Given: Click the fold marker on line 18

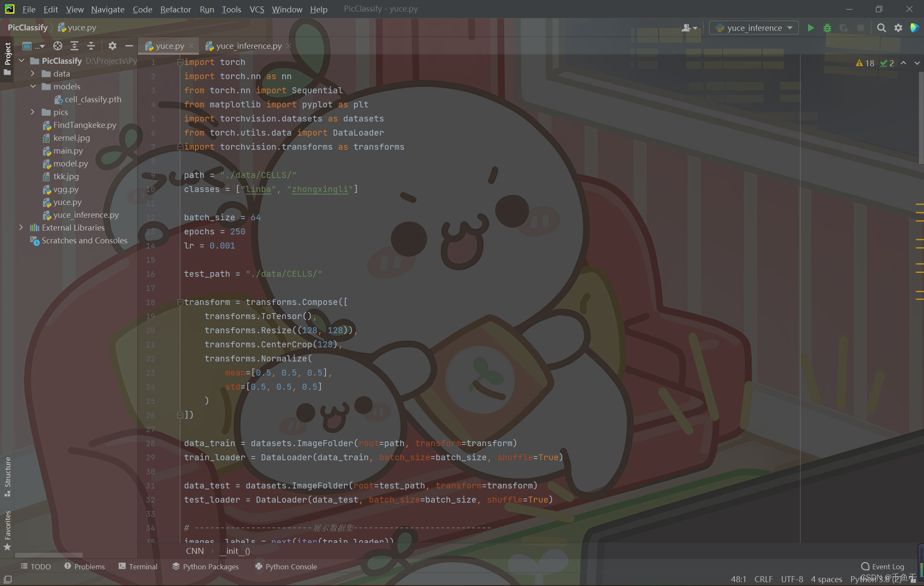Looking at the screenshot, I should 180,302.
